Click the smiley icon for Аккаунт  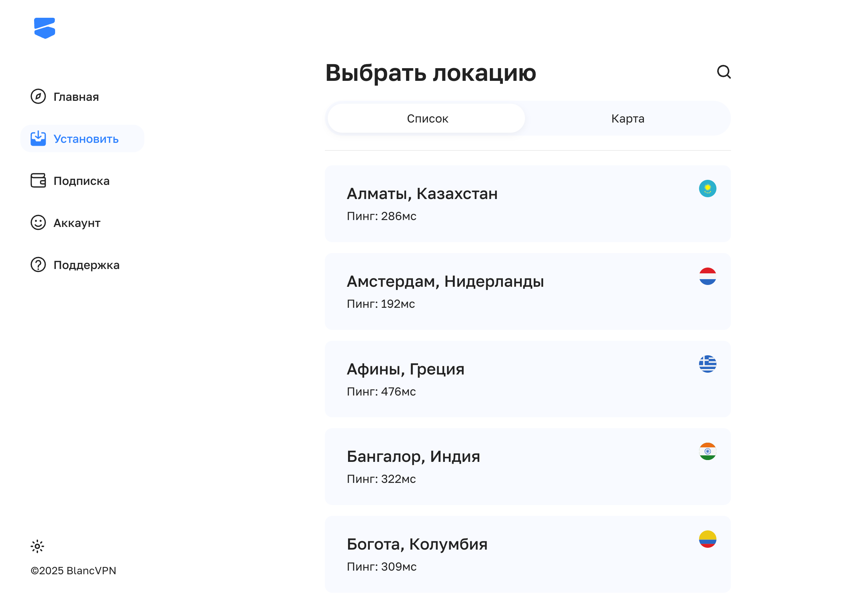click(x=38, y=223)
